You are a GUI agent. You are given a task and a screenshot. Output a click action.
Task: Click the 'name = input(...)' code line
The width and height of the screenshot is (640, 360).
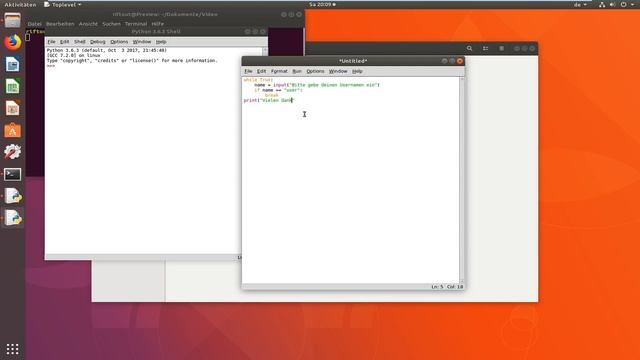pos(317,85)
